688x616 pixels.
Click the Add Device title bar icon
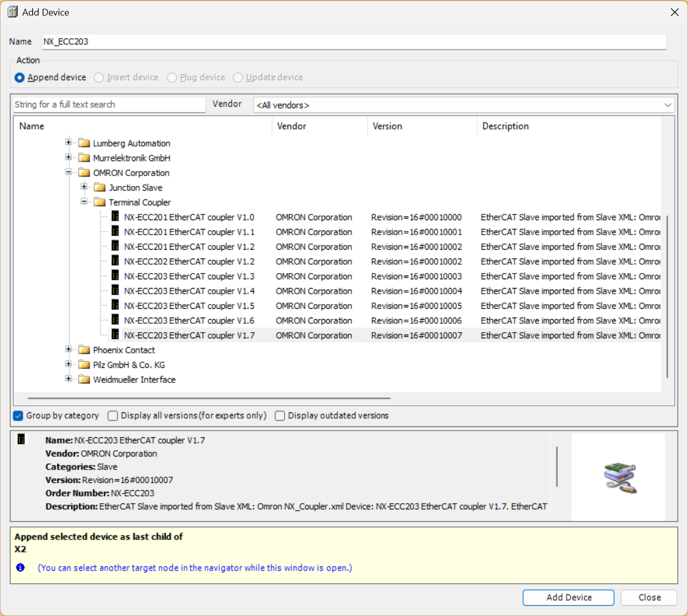(12, 12)
